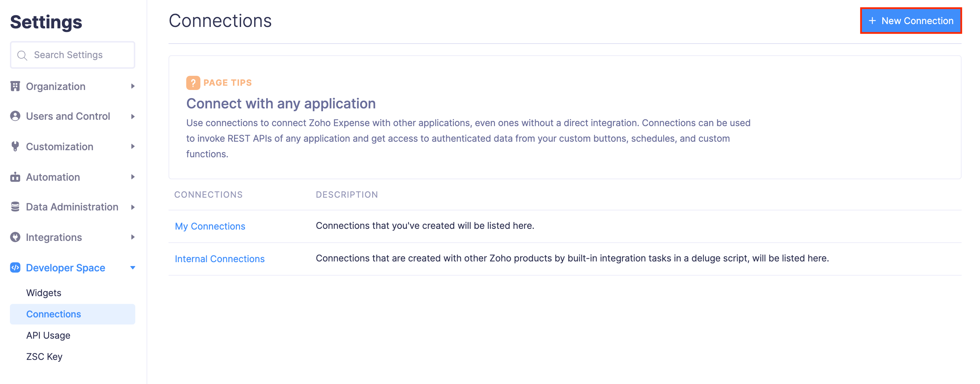Image resolution: width=980 pixels, height=384 pixels.
Task: Open the My Connections link
Action: [x=210, y=226]
